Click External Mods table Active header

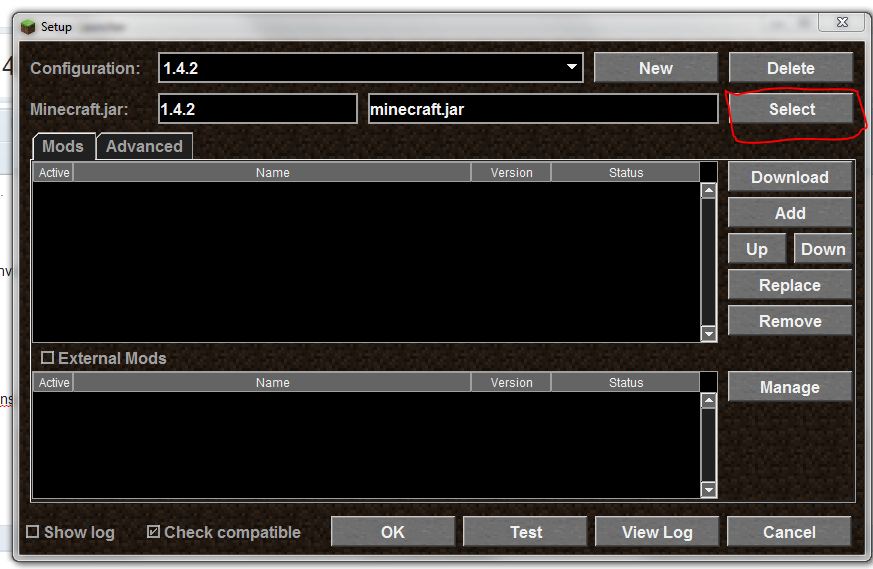pyautogui.click(x=53, y=382)
